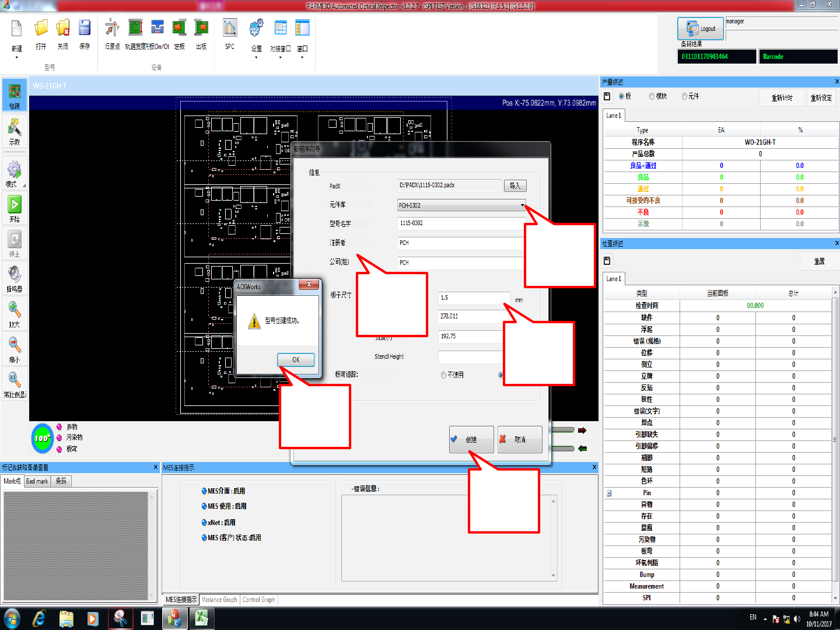The width and height of the screenshot is (840, 630).
Task: Click the 卡板On/Off clamp icon
Action: pos(157,28)
